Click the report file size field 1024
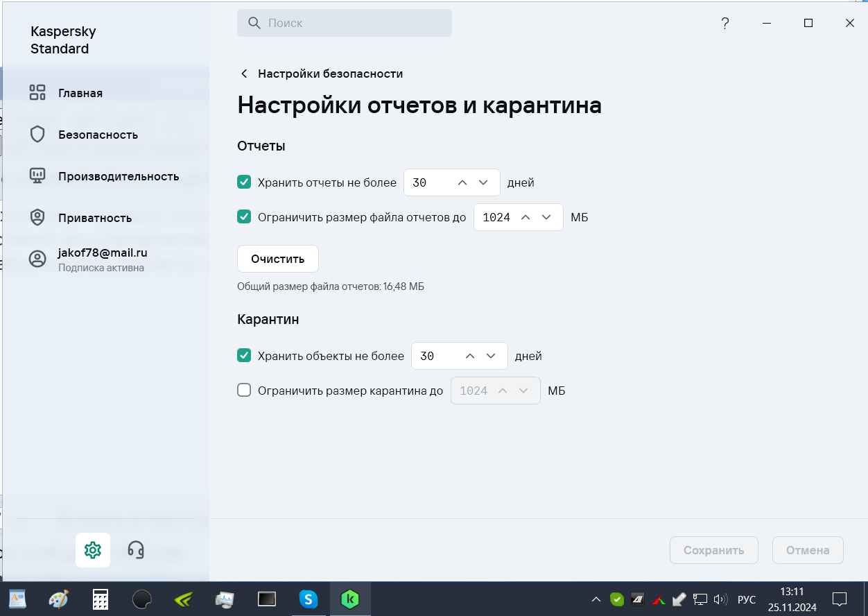This screenshot has height=616, width=868. pos(519,217)
